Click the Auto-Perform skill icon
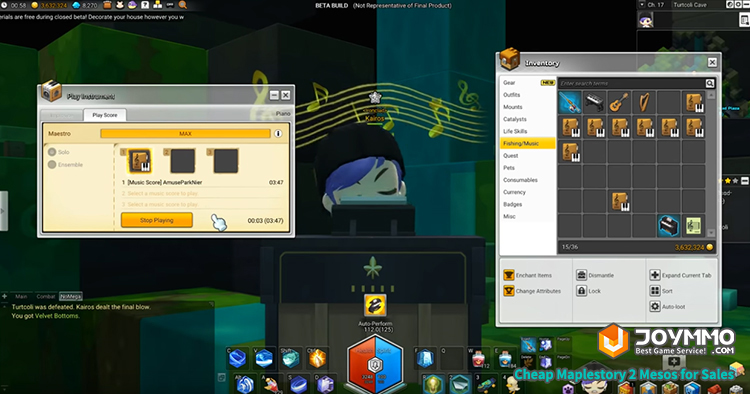The width and height of the screenshot is (750, 394). pos(375,306)
